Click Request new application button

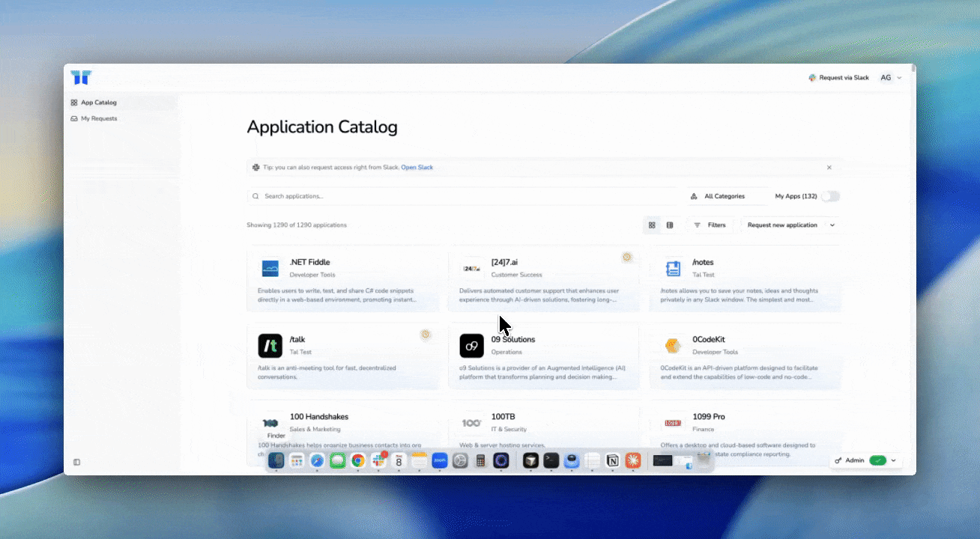782,225
